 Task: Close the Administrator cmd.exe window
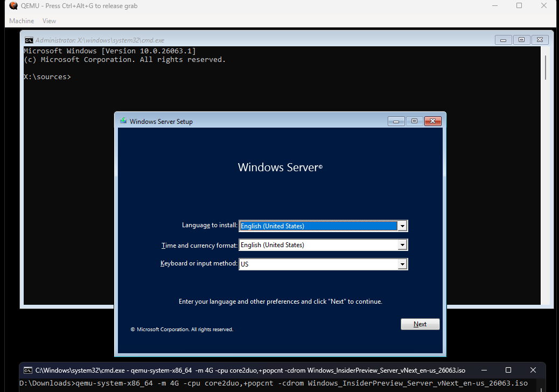pos(540,40)
